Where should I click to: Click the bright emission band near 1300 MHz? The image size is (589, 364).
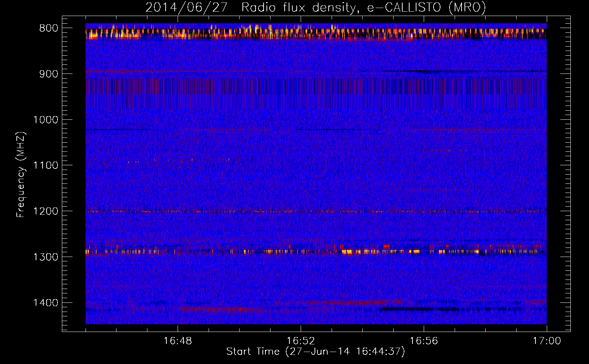pos(316,251)
